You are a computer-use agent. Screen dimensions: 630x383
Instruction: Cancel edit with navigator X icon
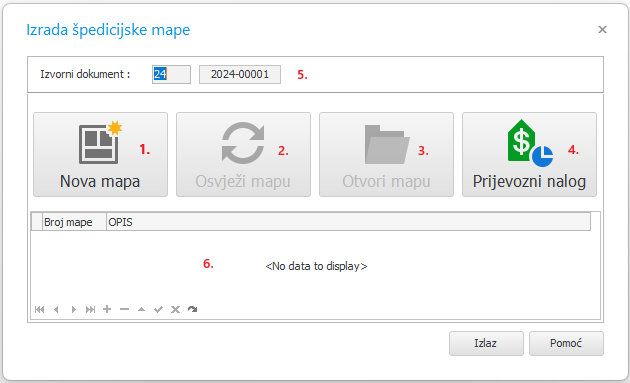175,309
